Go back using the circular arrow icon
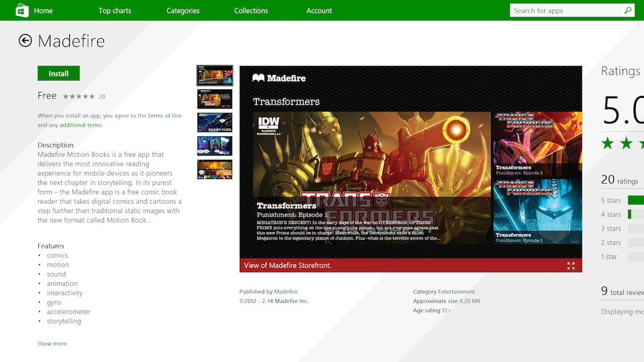 click(x=25, y=41)
